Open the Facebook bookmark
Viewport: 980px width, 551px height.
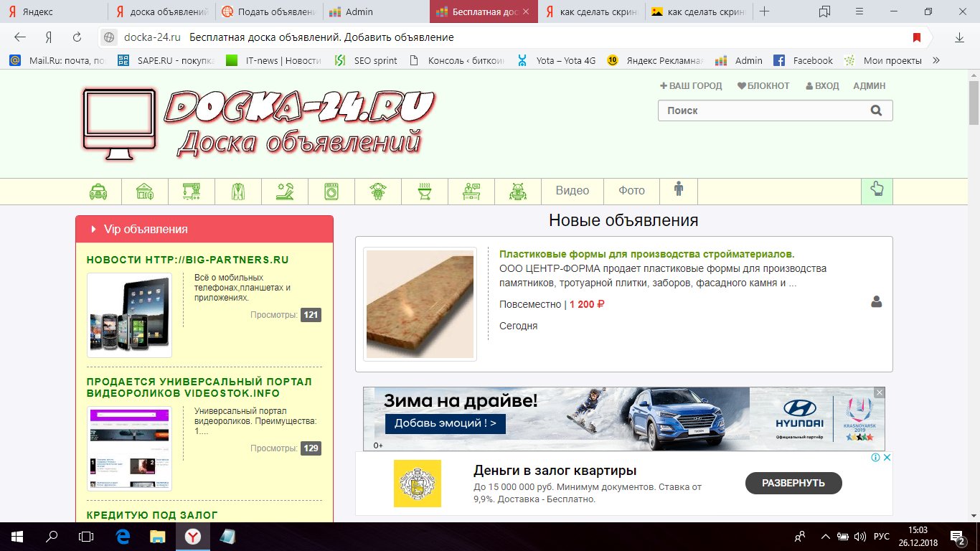click(803, 60)
